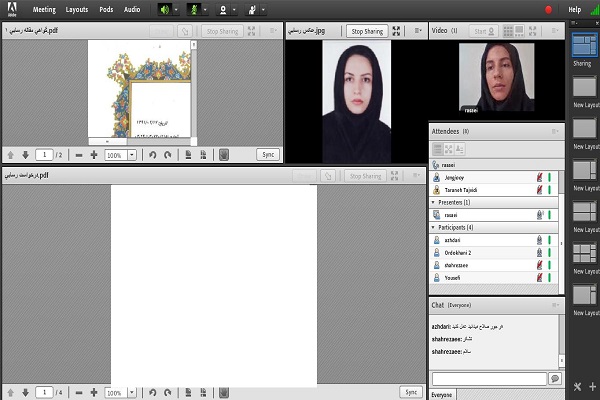Toggle the raise hand status icon
Viewport: 600px width, 400px height.
click(252, 10)
